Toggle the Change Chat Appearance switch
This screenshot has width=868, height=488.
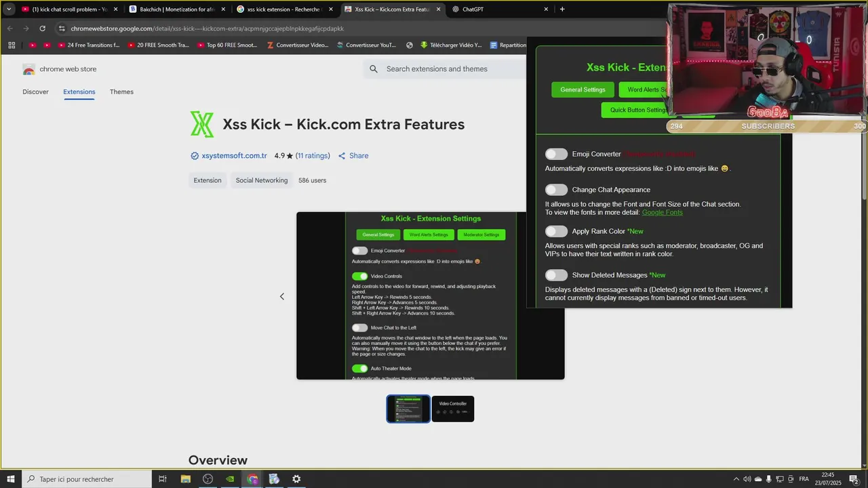556,190
